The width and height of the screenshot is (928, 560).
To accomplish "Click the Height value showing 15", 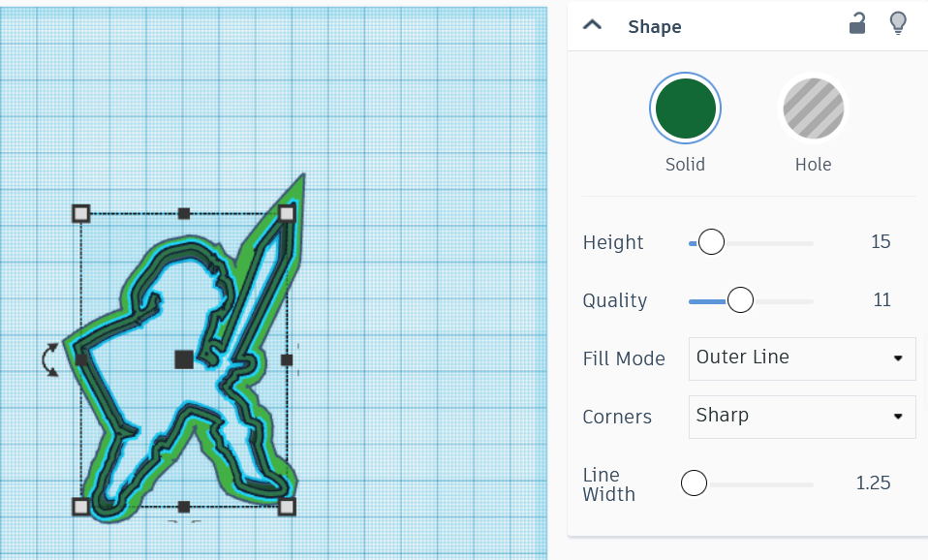I will (880, 242).
